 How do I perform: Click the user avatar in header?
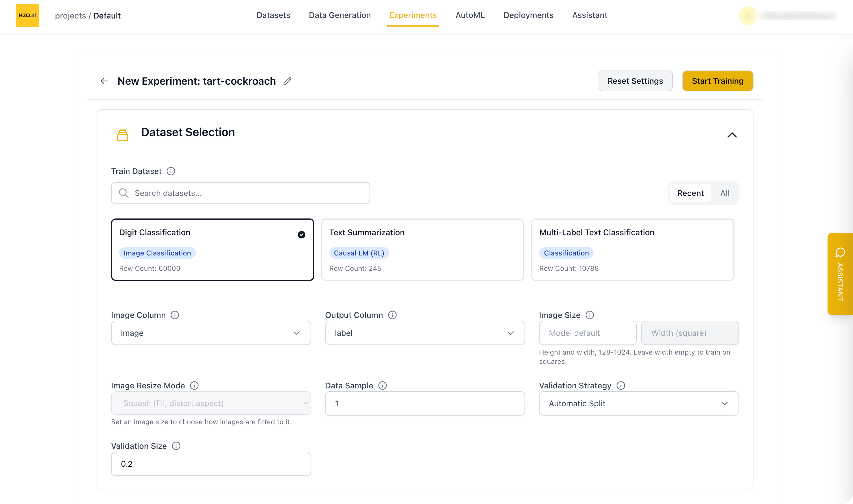point(748,15)
